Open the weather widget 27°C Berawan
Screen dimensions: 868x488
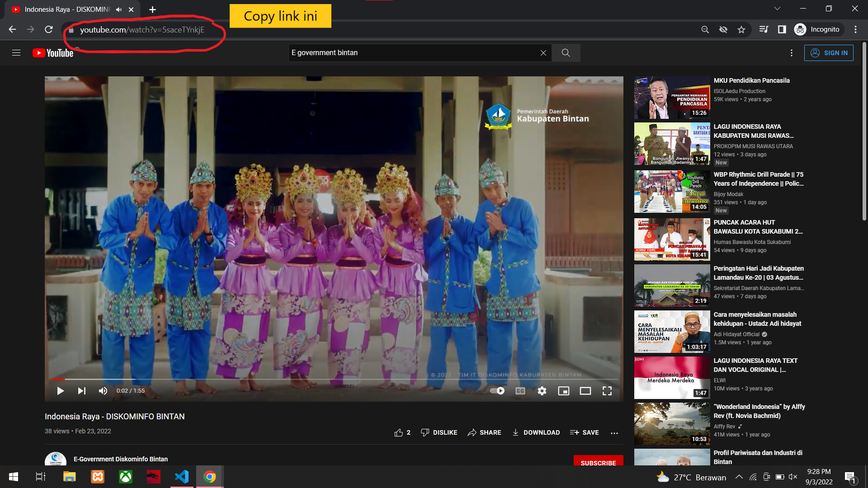pyautogui.click(x=692, y=477)
